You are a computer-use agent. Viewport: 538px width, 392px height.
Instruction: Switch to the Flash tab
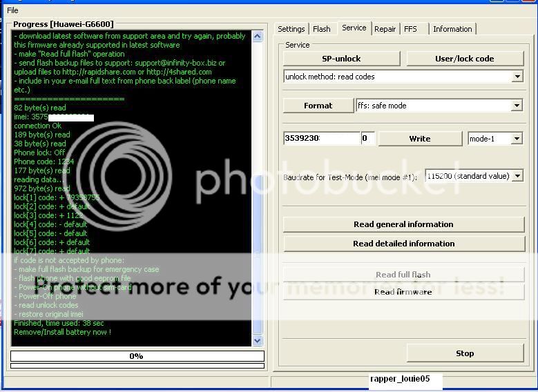point(321,29)
